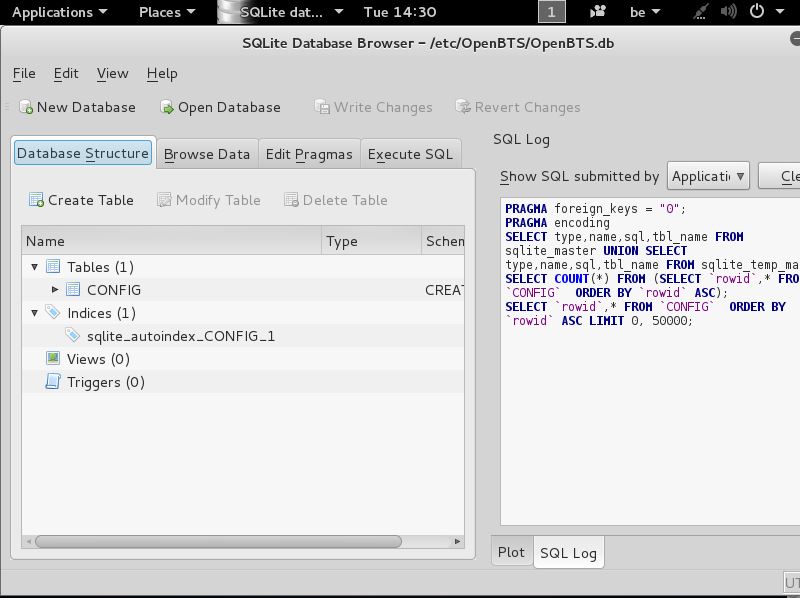Click the Delete Table icon
This screenshot has height=598, width=800.
(291, 200)
